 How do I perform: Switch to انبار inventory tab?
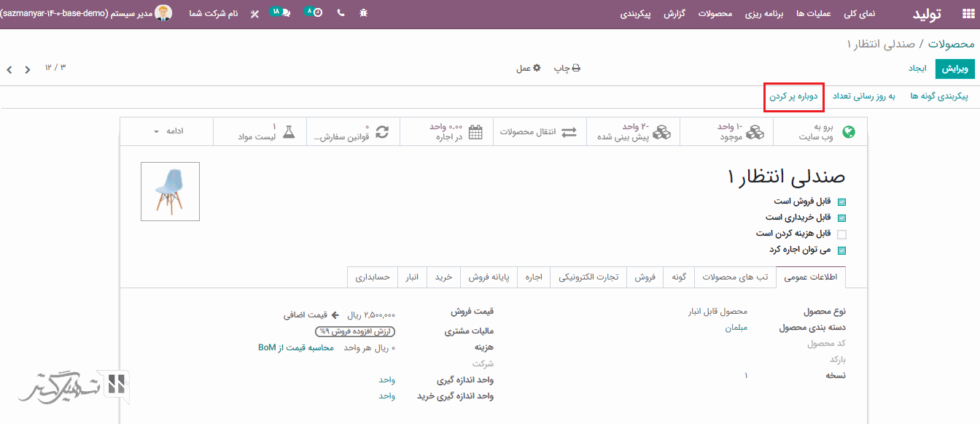point(412,277)
